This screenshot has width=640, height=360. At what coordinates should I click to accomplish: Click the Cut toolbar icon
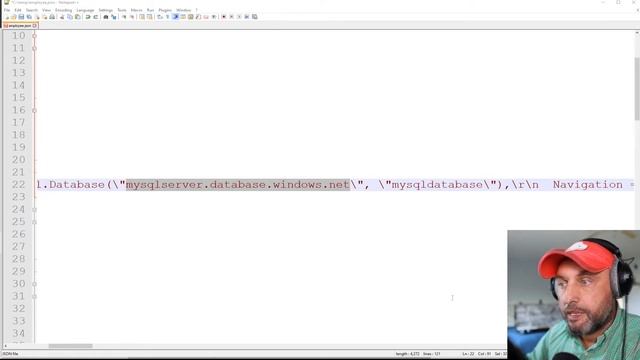[x=62, y=17]
